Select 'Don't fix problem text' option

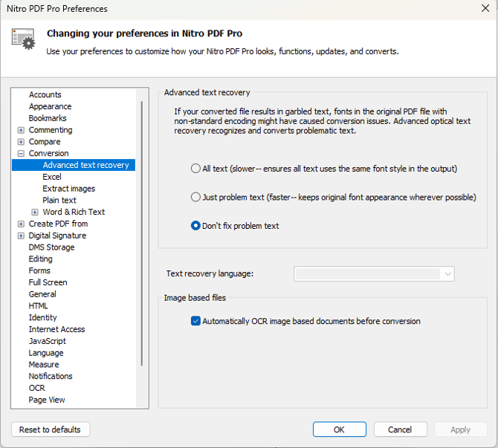pyautogui.click(x=195, y=225)
